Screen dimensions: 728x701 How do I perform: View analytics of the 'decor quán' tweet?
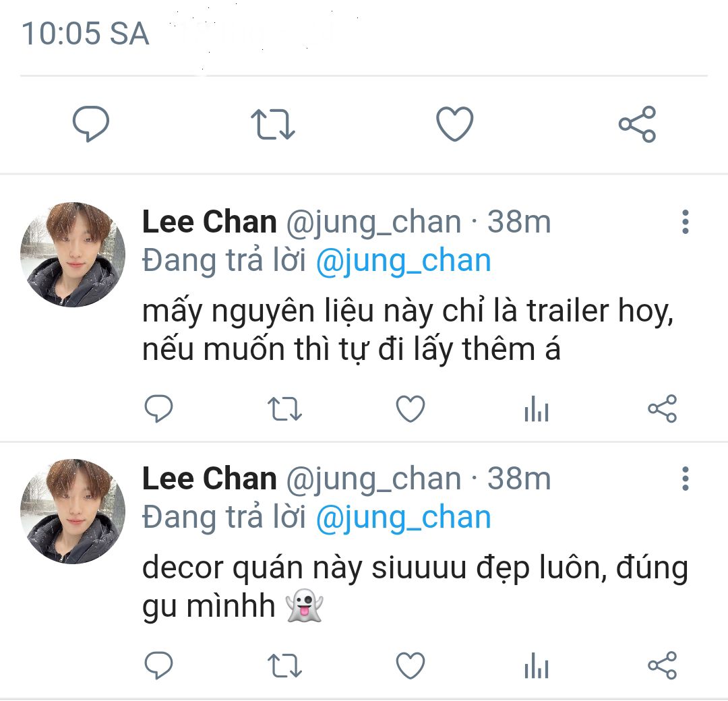point(537,665)
